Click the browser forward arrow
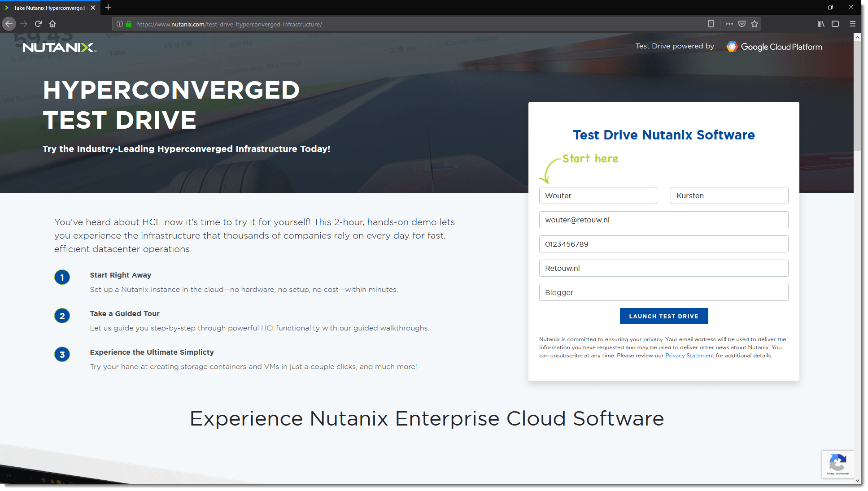This screenshot has width=868, height=491. tap(24, 24)
